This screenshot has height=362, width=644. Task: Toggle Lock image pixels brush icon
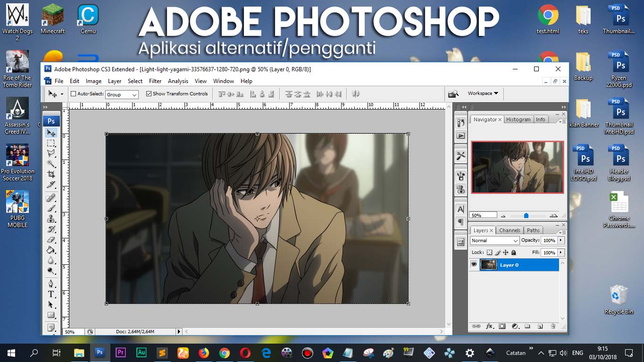pyautogui.click(x=497, y=253)
